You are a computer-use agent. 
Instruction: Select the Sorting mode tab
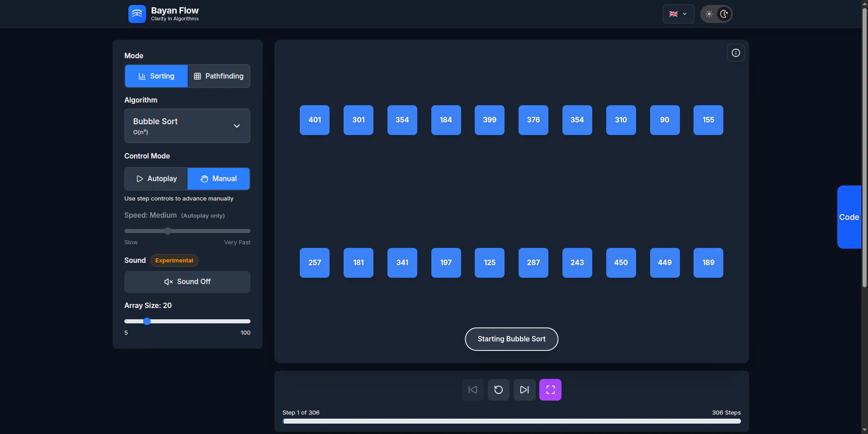(156, 76)
